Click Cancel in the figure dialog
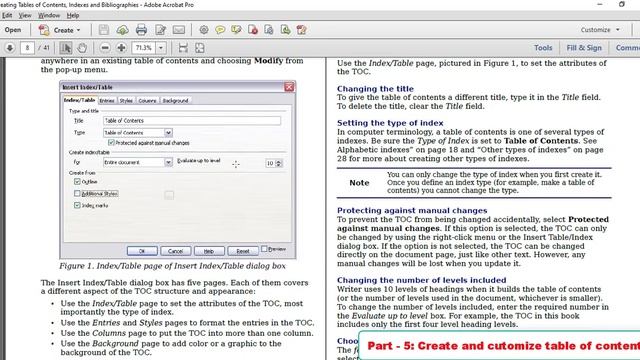The height and width of the screenshot is (360, 640). pyautogui.click(x=176, y=251)
